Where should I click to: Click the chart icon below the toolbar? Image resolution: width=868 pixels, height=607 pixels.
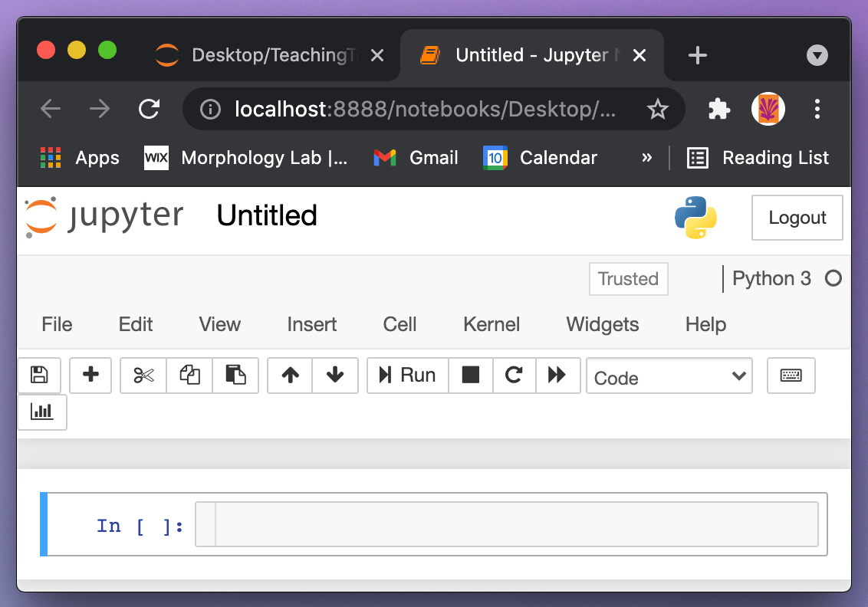pos(42,412)
